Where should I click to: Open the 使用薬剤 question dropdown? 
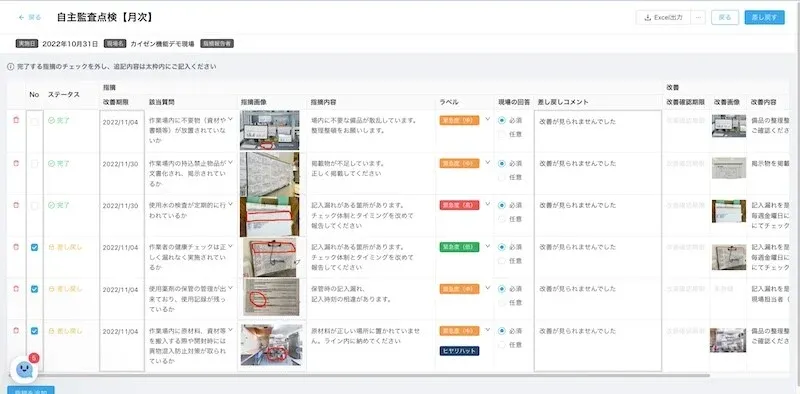(x=230, y=287)
